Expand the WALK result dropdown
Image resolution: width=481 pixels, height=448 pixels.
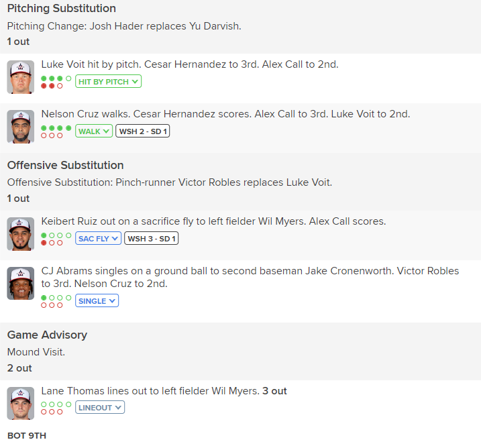94,131
